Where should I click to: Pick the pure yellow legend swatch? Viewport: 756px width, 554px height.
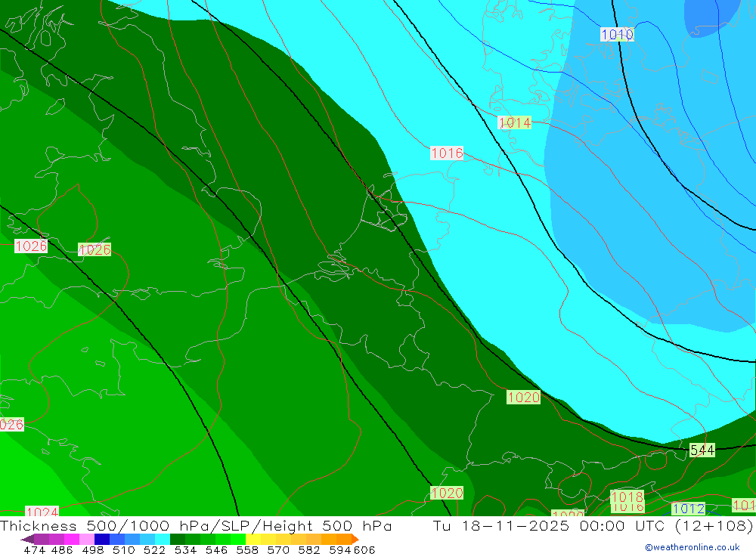tap(253, 539)
